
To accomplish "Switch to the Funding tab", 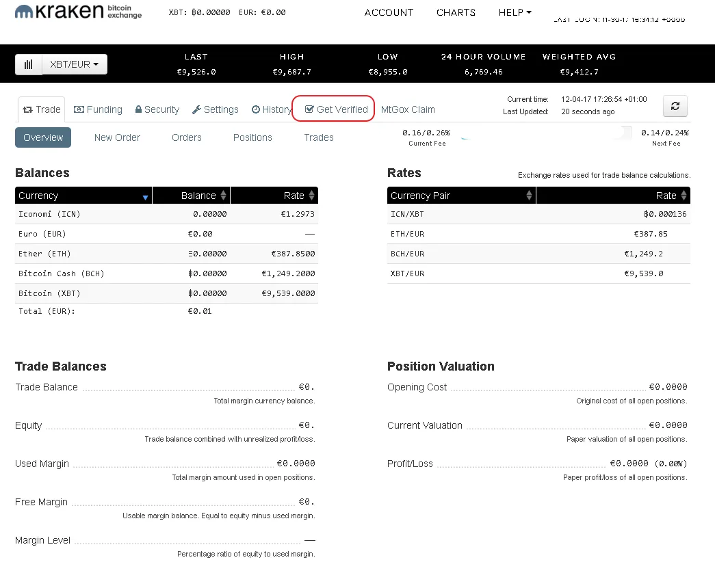I will coord(98,109).
